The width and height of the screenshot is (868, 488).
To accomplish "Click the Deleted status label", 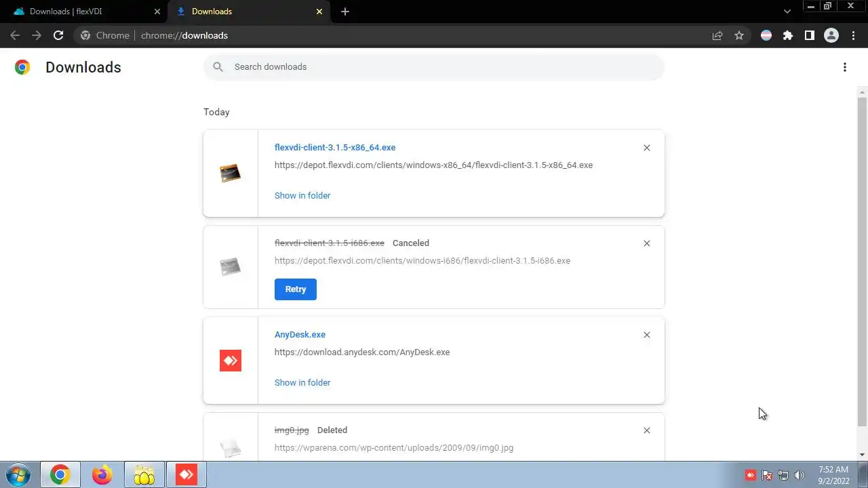I will 332,430.
